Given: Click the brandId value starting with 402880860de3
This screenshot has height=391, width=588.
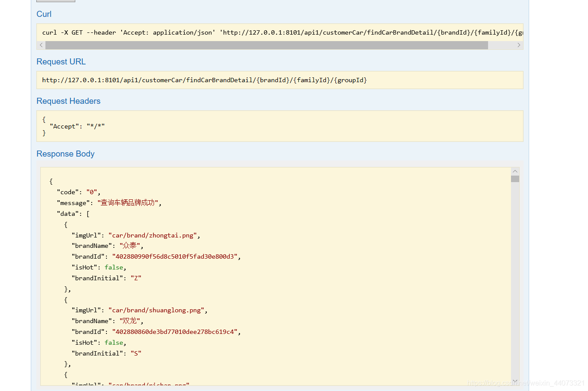Looking at the screenshot, I should tap(174, 332).
